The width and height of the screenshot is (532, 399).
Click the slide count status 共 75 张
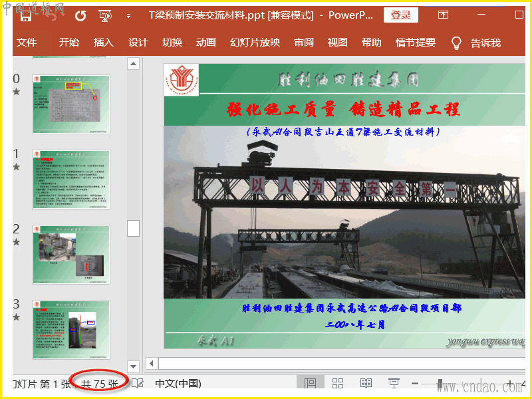(99, 384)
